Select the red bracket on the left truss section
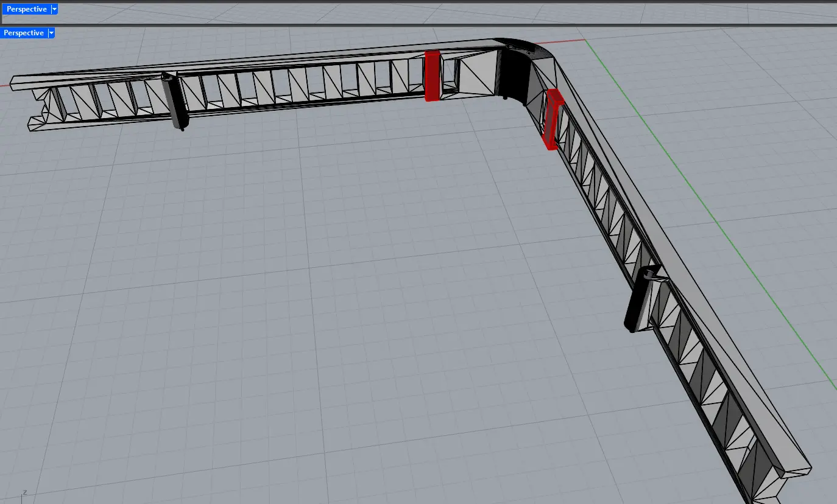Screen dimensions: 837x504 pyautogui.click(x=433, y=75)
